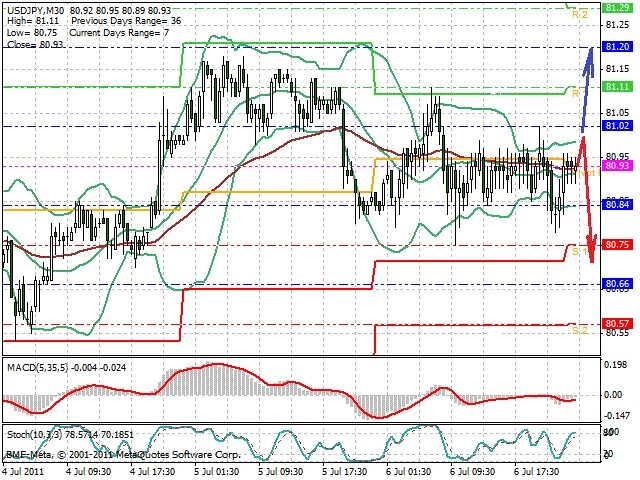Select the 81.11 green resistance label
640x480 pixels.
point(617,87)
